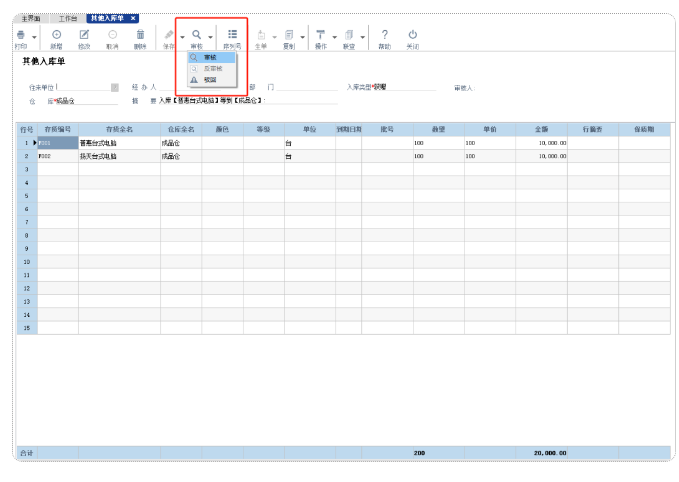Choose 反审核 in the dropdown menu
This screenshot has width=679, height=482.
pos(211,68)
